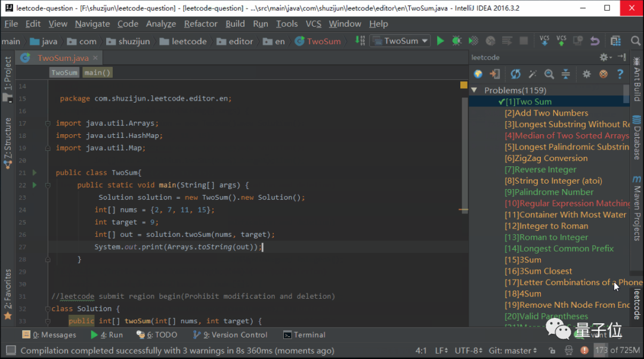
Task: Click the VCS commit changes icon
Action: click(x=561, y=41)
